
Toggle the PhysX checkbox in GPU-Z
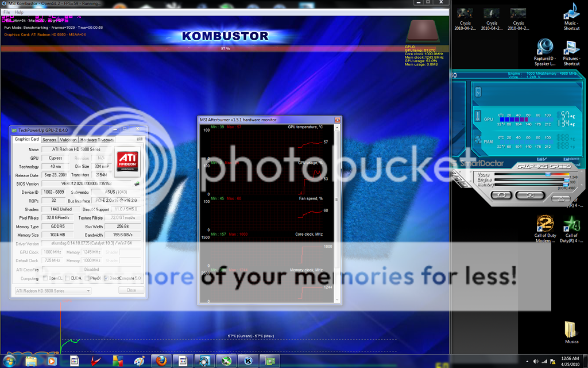[87, 278]
